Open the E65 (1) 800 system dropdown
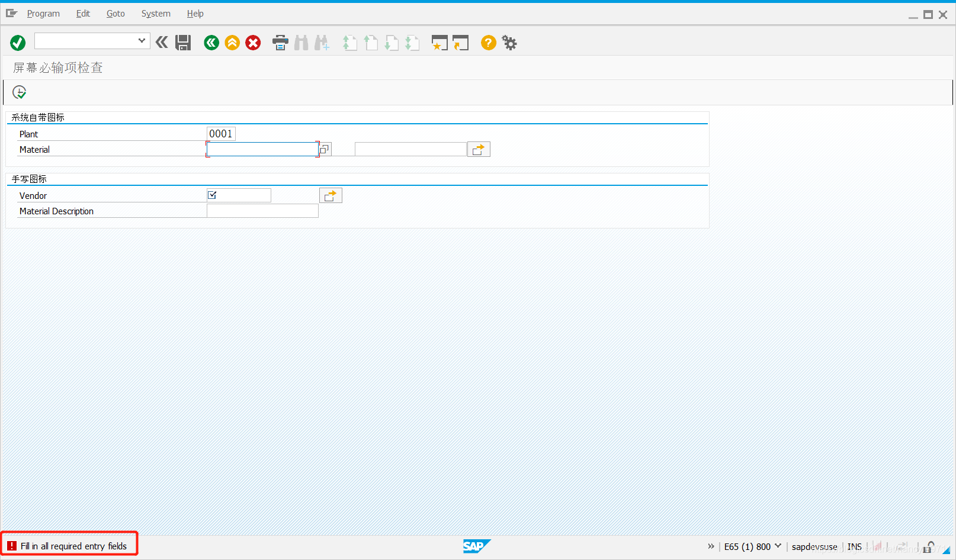Image resolution: width=956 pixels, height=560 pixels. pos(778,546)
